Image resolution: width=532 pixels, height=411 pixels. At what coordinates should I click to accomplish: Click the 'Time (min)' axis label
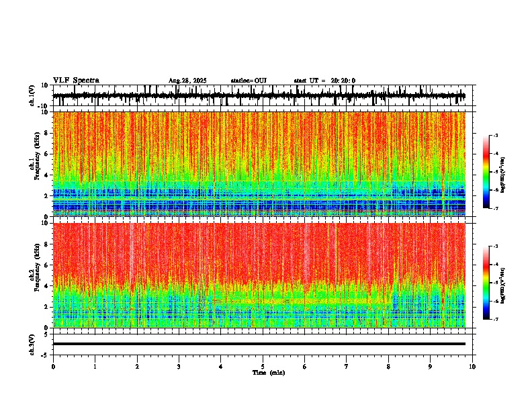tap(269, 373)
